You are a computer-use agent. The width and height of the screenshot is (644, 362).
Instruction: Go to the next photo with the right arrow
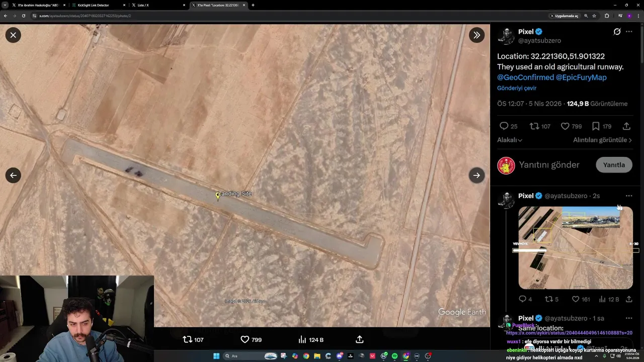[476, 175]
